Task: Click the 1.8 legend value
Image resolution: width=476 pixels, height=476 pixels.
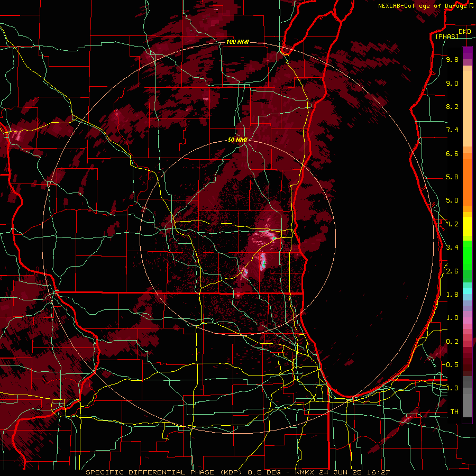Action: (x=452, y=295)
